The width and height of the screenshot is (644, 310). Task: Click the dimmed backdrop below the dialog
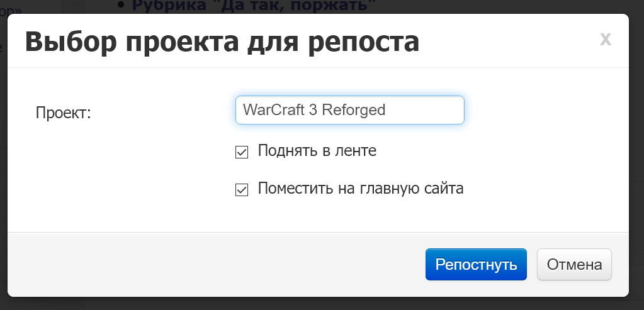(315, 304)
